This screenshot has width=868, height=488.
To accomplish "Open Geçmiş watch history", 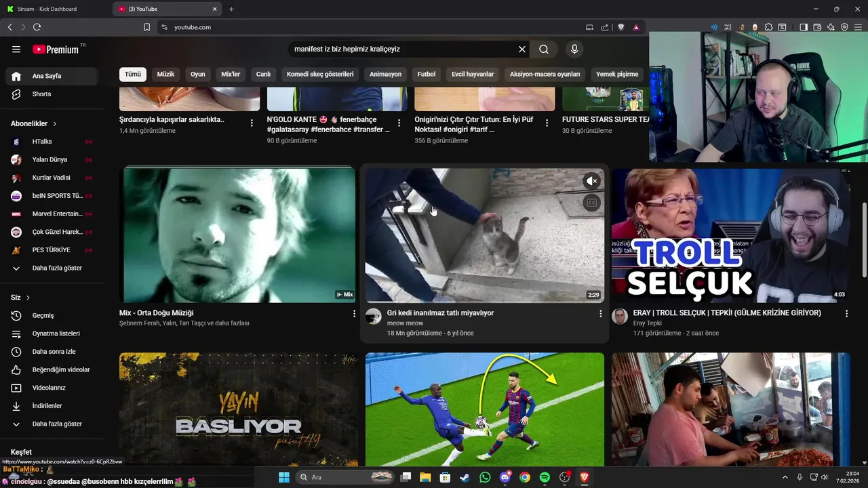I will click(x=52, y=315).
